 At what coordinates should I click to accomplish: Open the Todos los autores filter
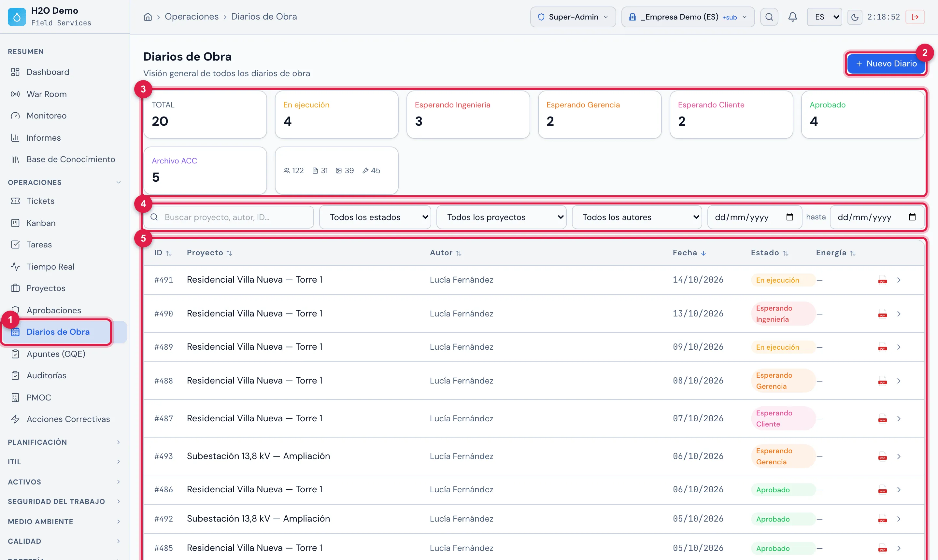click(637, 217)
